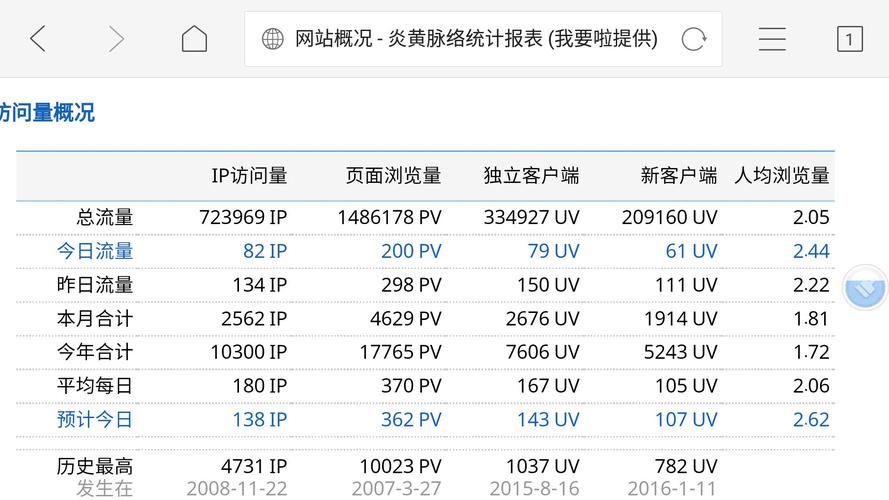Click the 1486178 PV total value
889x500 pixels.
pos(389,217)
